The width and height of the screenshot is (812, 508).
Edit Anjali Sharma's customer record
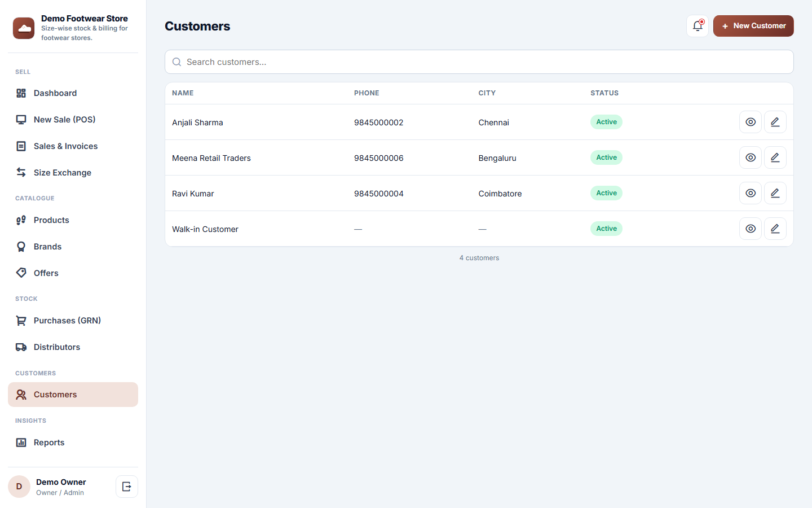[x=775, y=122]
